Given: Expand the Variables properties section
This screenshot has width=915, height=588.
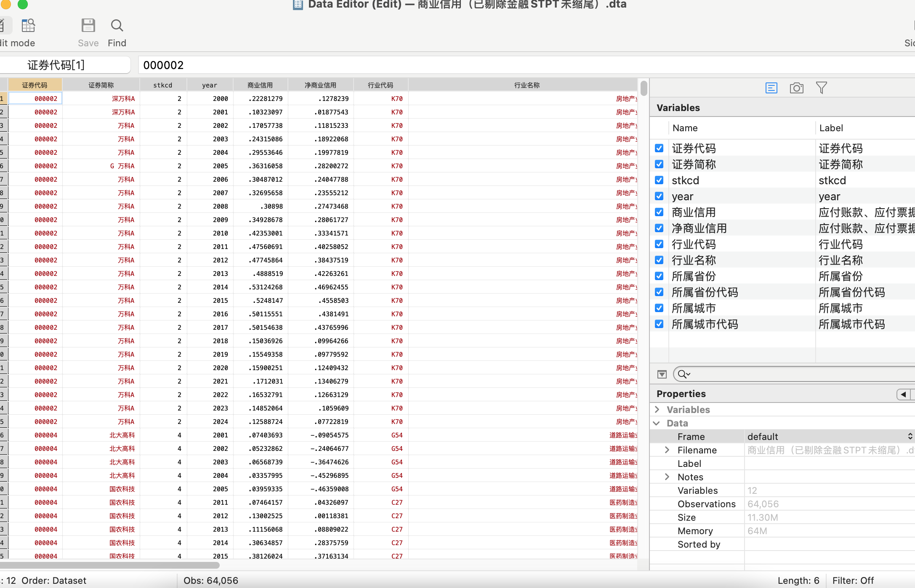Looking at the screenshot, I should pyautogui.click(x=657, y=410).
